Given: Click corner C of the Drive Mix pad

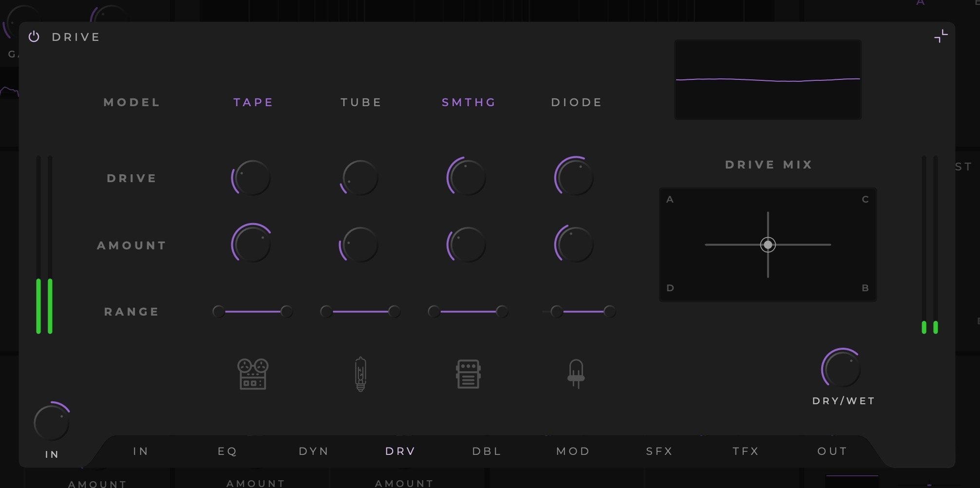Looking at the screenshot, I should click(865, 199).
